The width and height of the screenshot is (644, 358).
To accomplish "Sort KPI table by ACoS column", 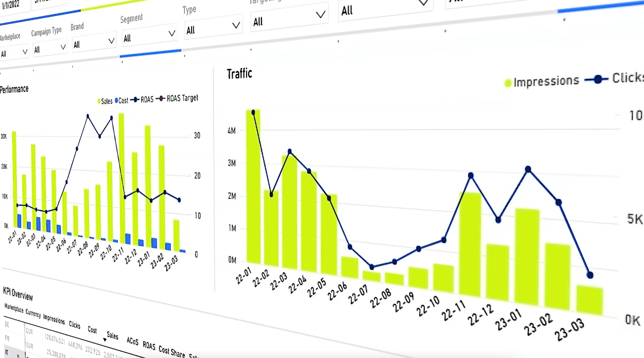I will [x=132, y=341].
